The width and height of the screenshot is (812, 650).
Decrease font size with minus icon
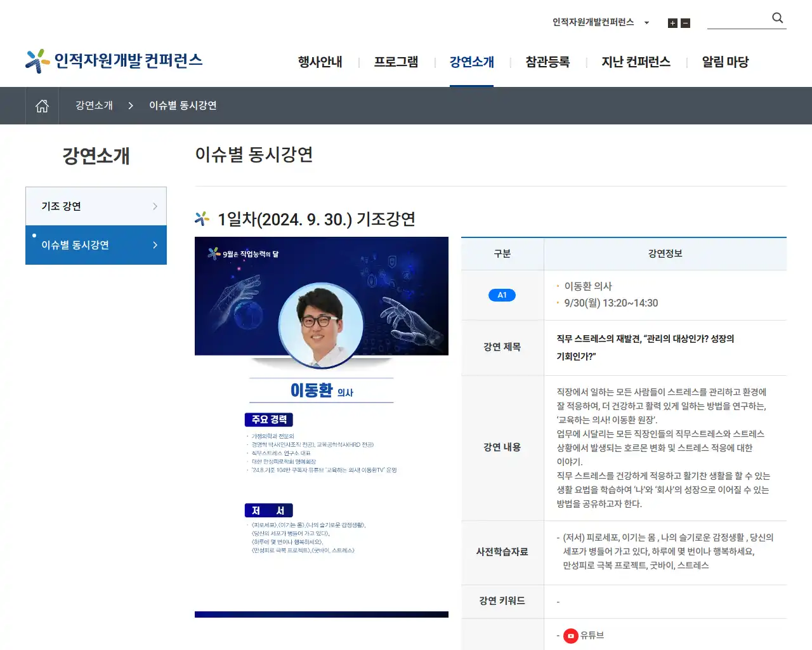click(x=685, y=23)
